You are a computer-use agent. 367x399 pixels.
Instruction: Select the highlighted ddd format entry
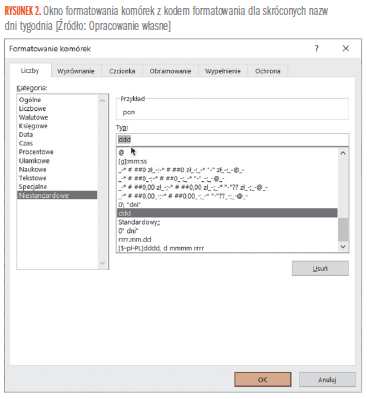tap(227, 213)
